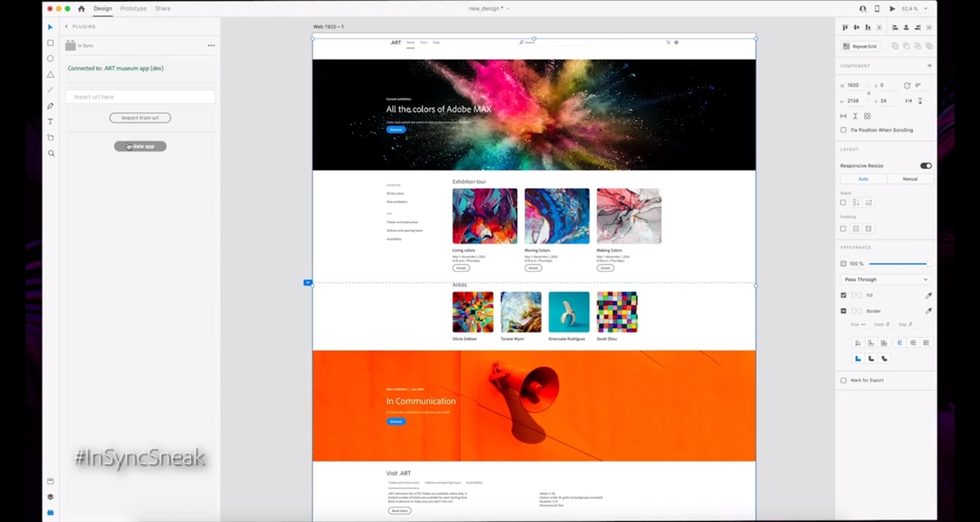Click the height field showing 2138
This screenshot has width=980, height=522.
[x=855, y=100]
